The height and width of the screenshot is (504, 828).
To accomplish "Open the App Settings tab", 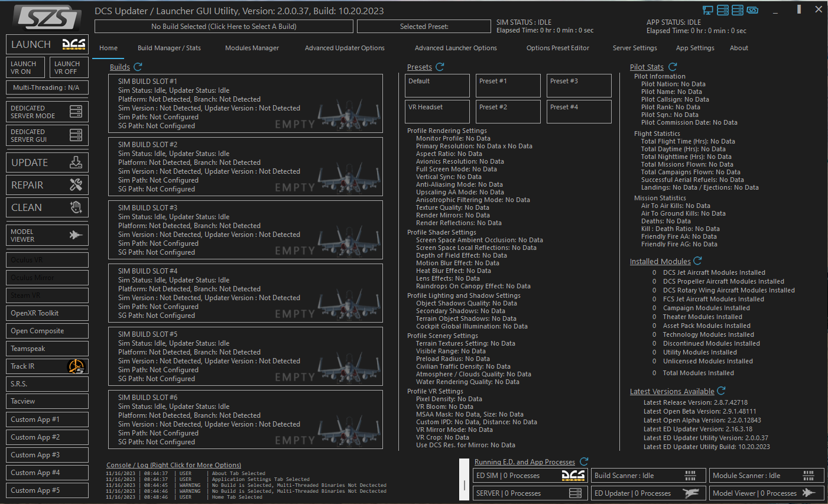I will pos(695,48).
